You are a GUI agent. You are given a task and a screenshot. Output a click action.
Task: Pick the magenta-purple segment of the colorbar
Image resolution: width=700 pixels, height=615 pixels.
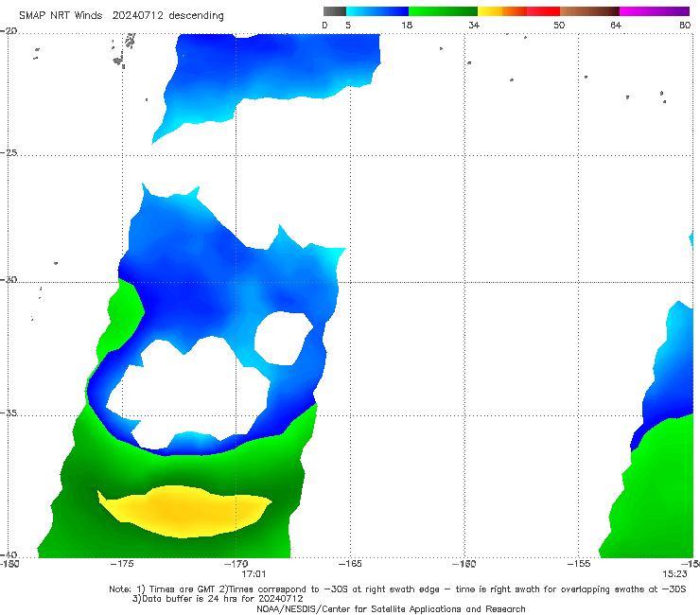[655, 11]
